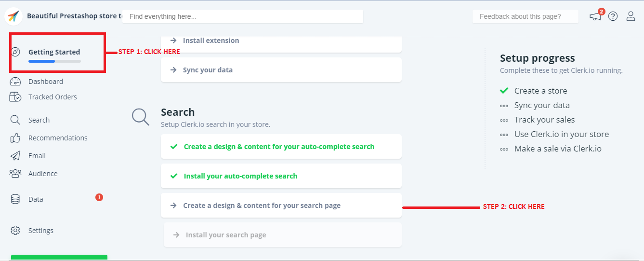Click the help question mark icon
Viewport: 644px width, 261px height.
[x=613, y=16]
